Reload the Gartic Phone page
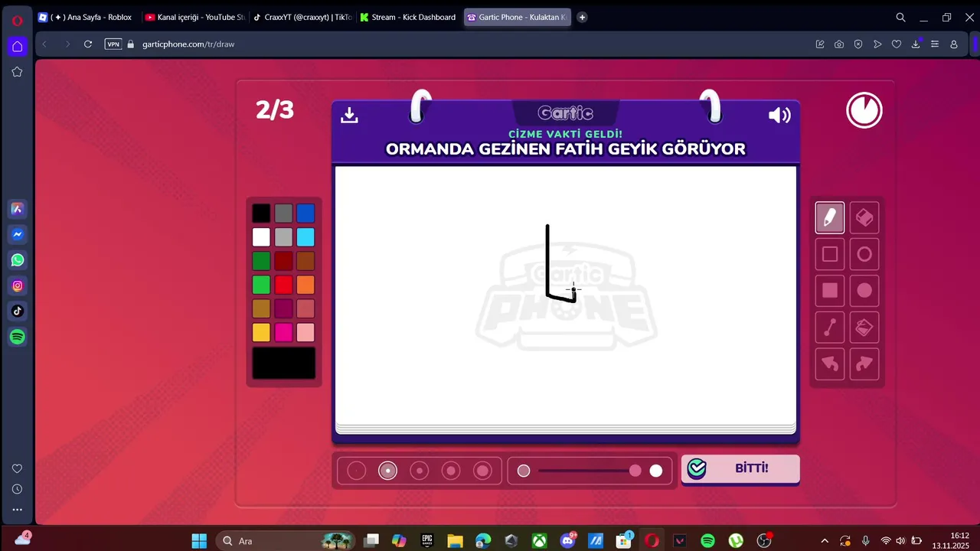Image resolution: width=980 pixels, height=551 pixels. [x=88, y=44]
